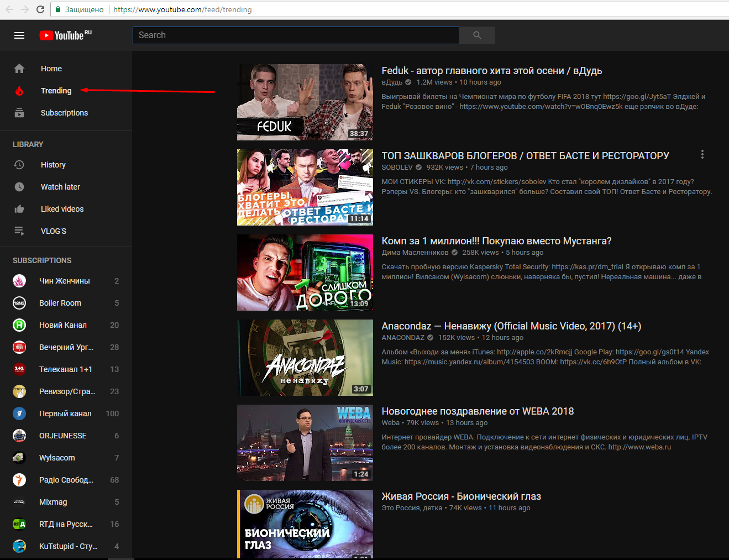Image resolution: width=729 pixels, height=560 pixels.
Task: Click the Subscriptions icon
Action: pyautogui.click(x=19, y=113)
